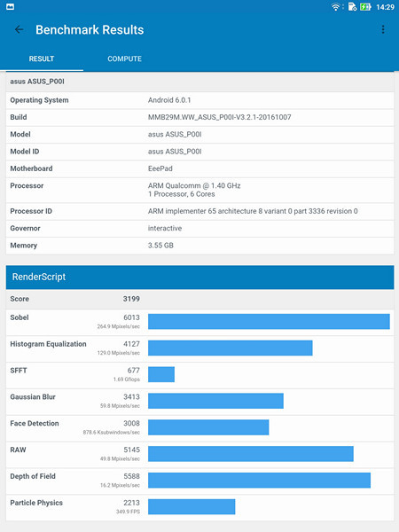Image resolution: width=399 pixels, height=532 pixels.
Task: Tap the Depth of Field score 5588
Action: click(x=131, y=476)
